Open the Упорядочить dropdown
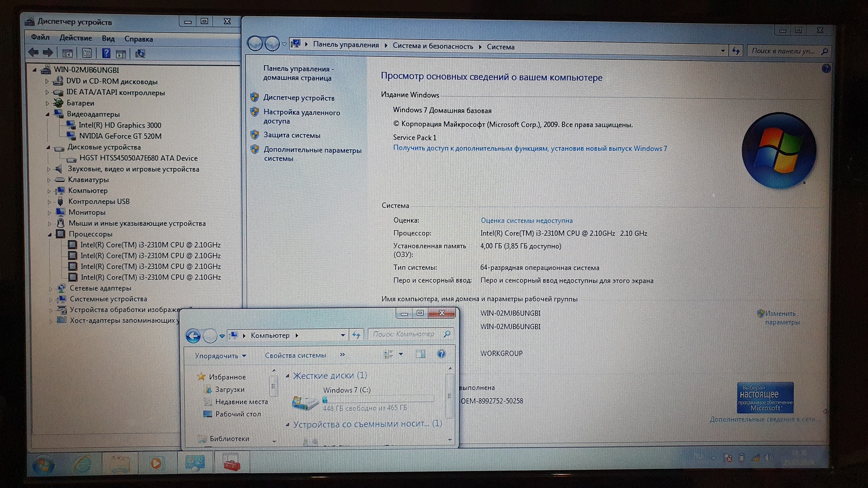The height and width of the screenshot is (488, 868). point(220,356)
